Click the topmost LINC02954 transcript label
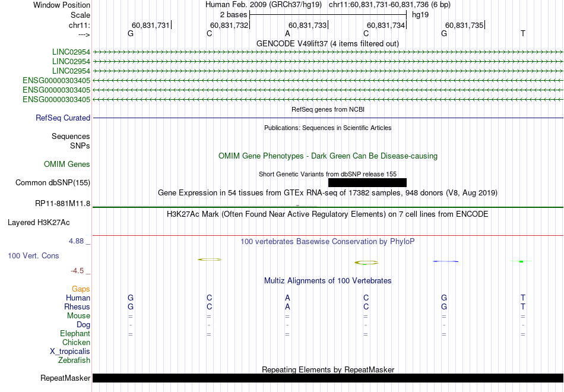The height and width of the screenshot is (392, 564). [71, 52]
